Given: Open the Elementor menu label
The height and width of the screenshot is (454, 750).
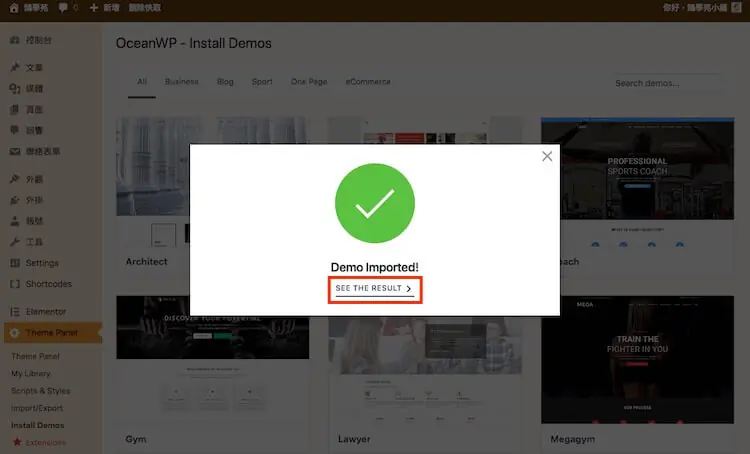Looking at the screenshot, I should pos(46,311).
